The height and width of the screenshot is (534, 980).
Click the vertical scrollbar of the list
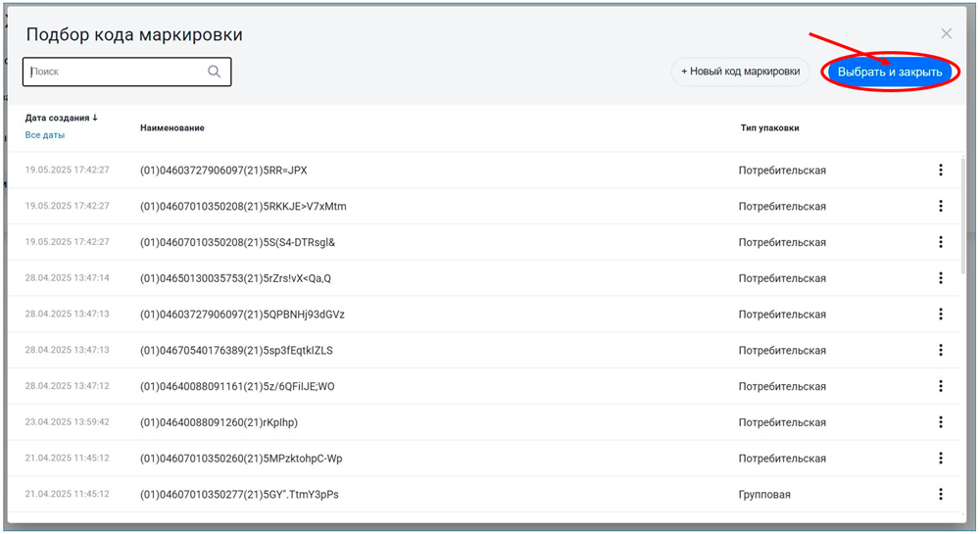pyautogui.click(x=964, y=216)
